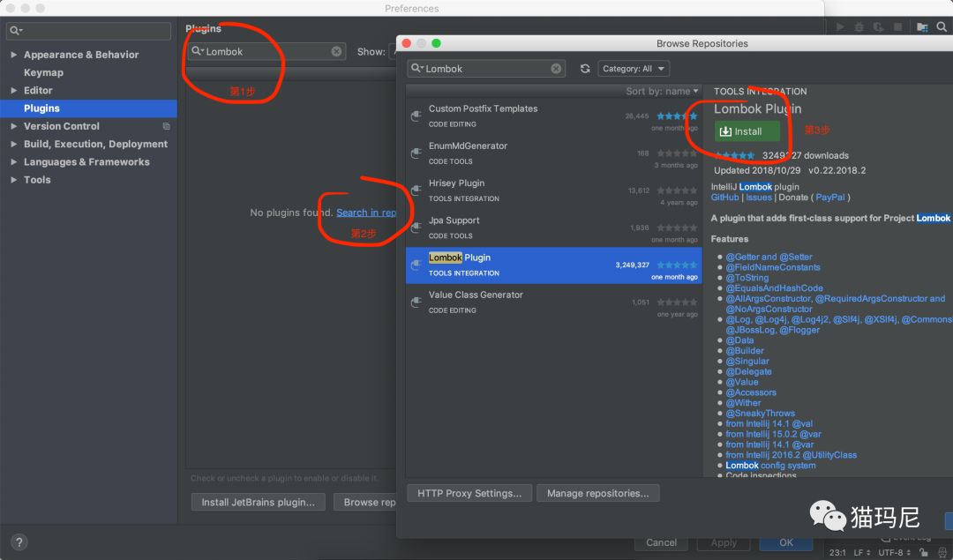Open the PayPal donate link
953x560 pixels.
pos(830,198)
